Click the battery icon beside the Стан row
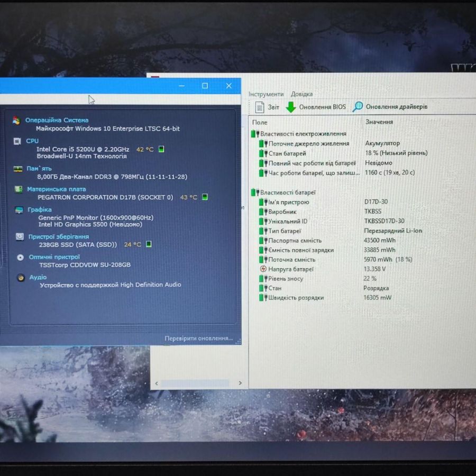This screenshot has width=476, height=476. pyautogui.click(x=263, y=288)
